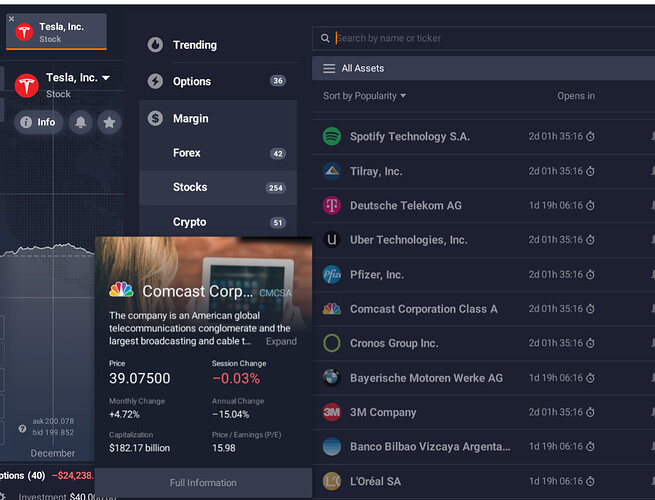Viewport: 655px width, 500px height.
Task: Click the Spotify logo icon
Action: 332,137
